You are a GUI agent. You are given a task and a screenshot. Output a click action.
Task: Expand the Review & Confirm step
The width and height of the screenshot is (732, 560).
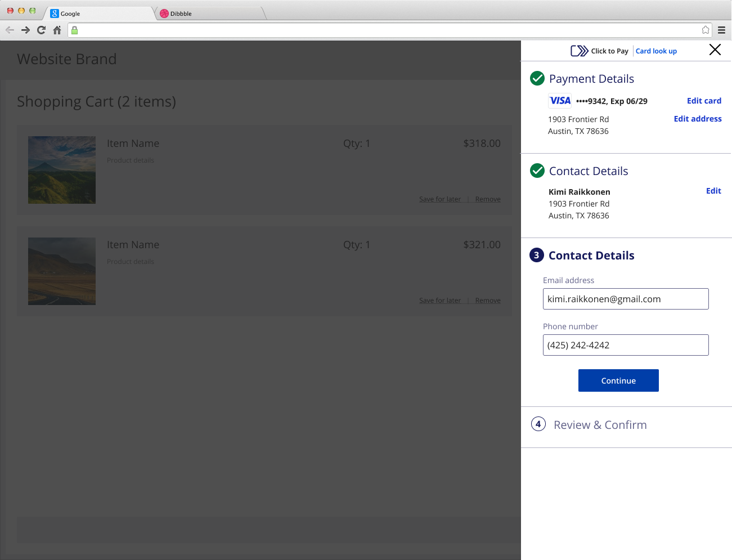coord(600,425)
